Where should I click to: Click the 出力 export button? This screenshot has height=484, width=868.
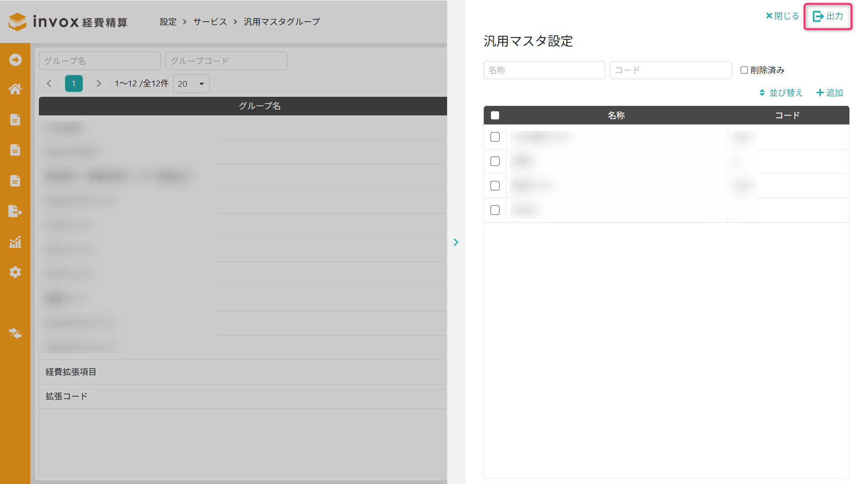(x=828, y=16)
